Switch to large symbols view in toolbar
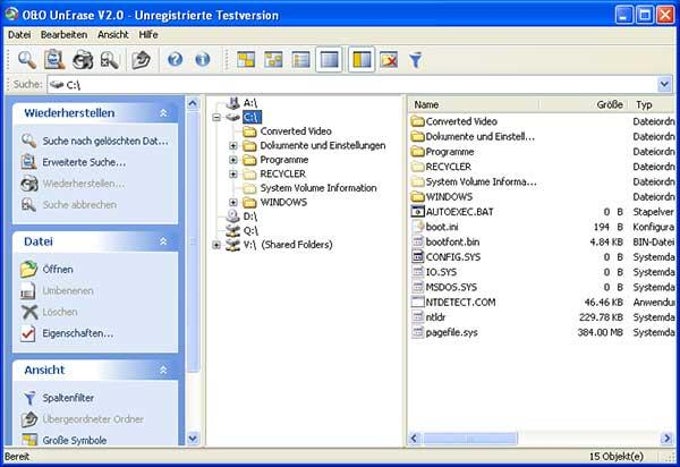Image resolution: width=680 pixels, height=467 pixels. [246, 60]
